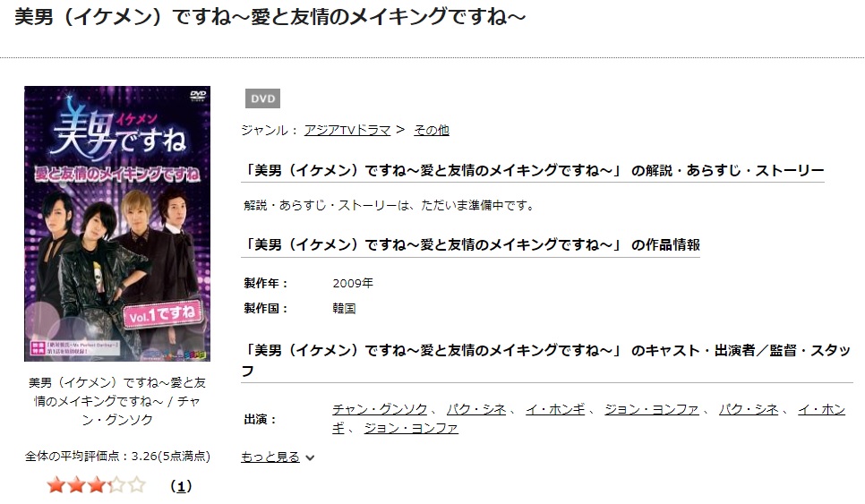
Task: Open the その他 genre link
Action: 432,130
